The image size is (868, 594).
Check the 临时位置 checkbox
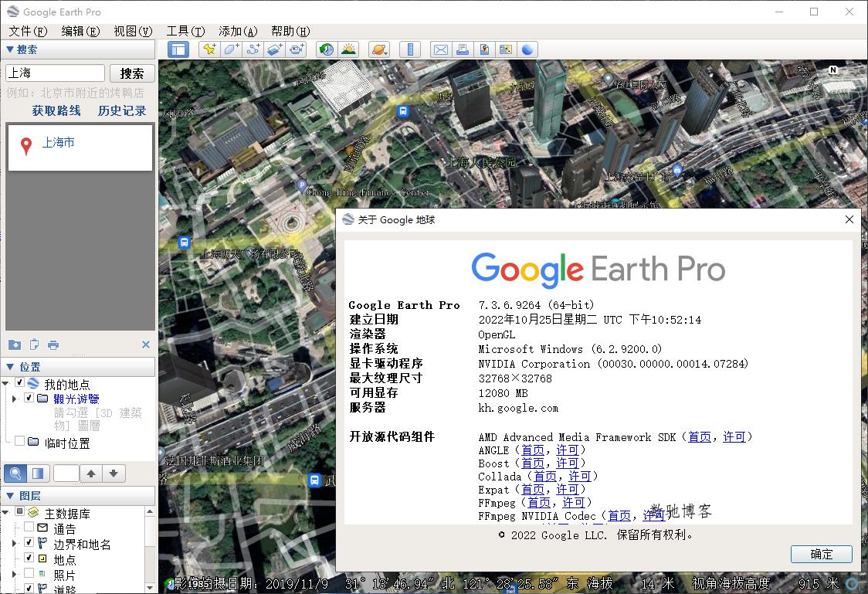(19, 441)
